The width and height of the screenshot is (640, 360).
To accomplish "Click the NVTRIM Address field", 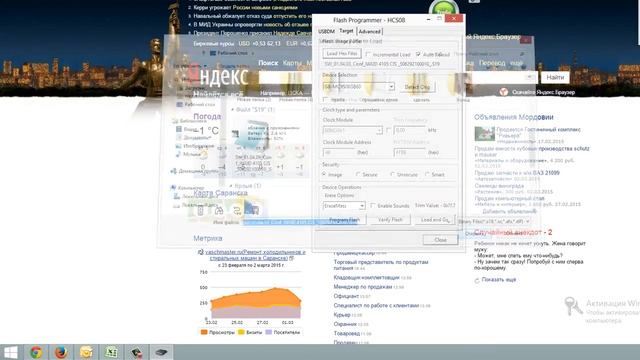I will point(410,152).
